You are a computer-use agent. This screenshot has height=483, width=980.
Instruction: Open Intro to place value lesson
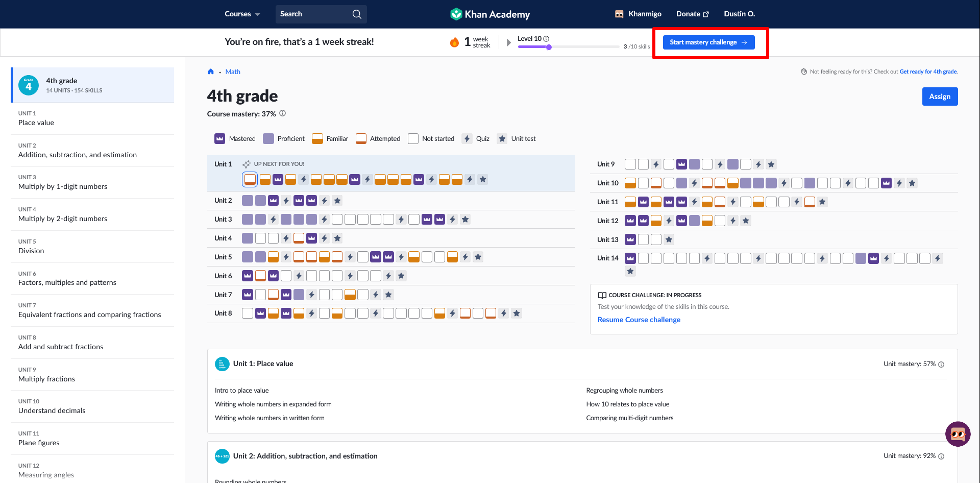click(241, 391)
